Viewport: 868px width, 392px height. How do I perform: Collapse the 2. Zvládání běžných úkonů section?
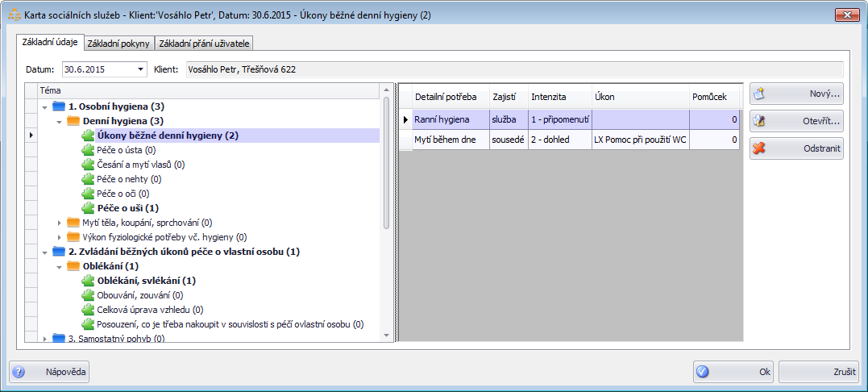coord(44,252)
